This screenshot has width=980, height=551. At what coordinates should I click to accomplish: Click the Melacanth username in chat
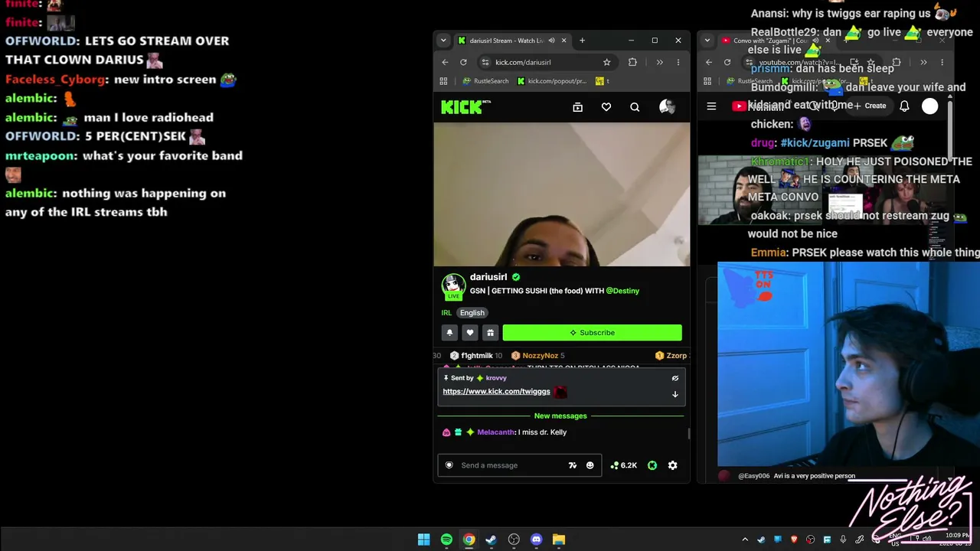496,432
